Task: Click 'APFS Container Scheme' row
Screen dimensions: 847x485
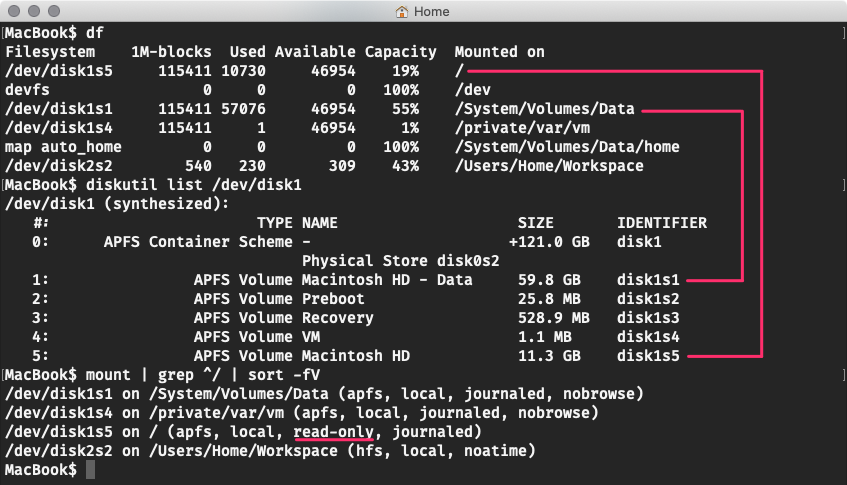Action: coord(346,241)
